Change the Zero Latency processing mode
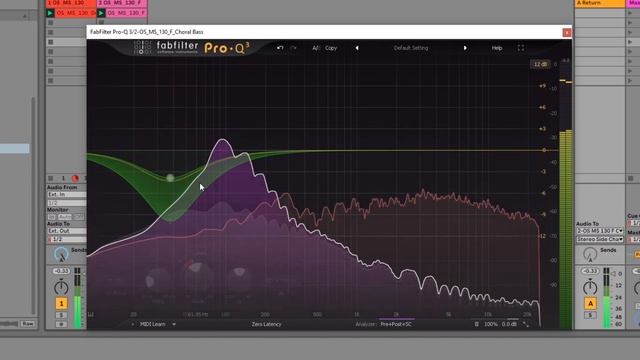640x360 pixels. [266, 324]
